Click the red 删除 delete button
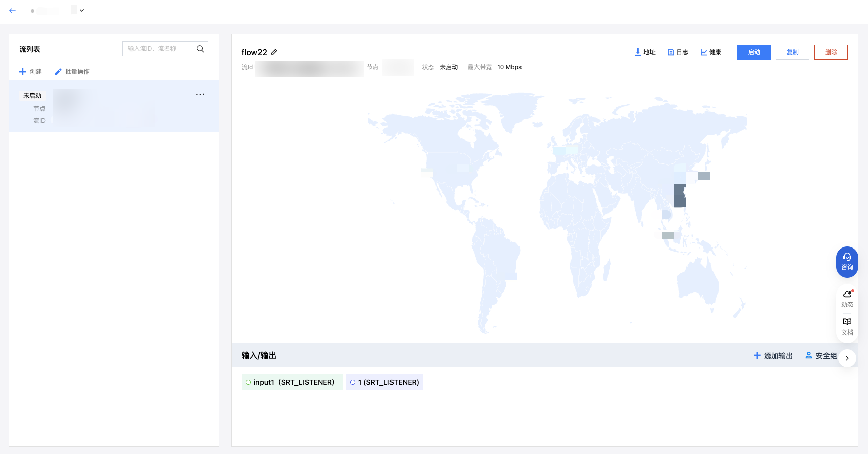The height and width of the screenshot is (454, 868). [x=831, y=52]
